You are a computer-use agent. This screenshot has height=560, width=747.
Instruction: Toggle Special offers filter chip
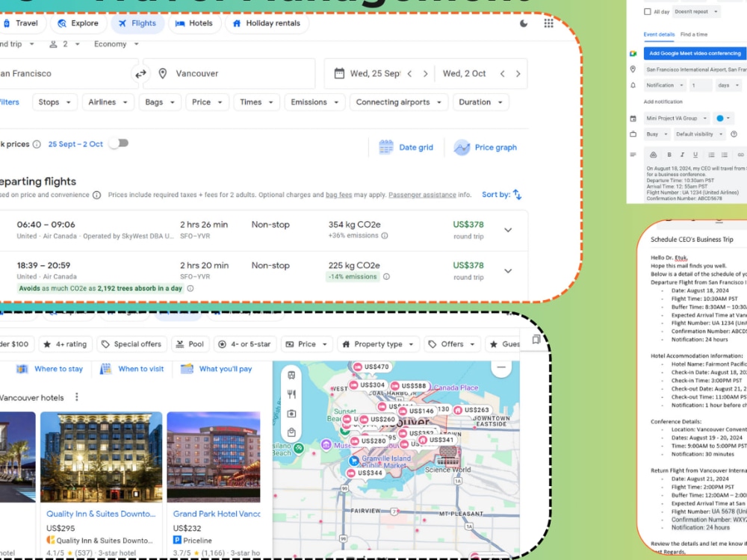pos(131,344)
